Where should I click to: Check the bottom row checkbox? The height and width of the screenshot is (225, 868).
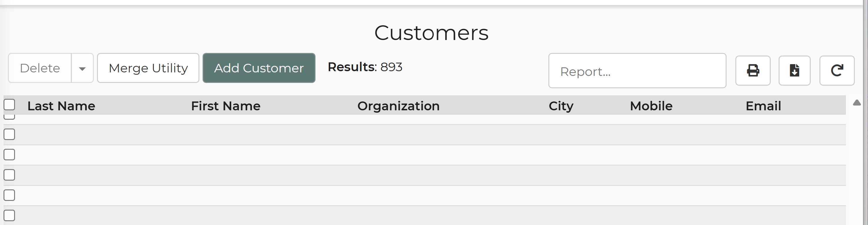[x=9, y=215]
